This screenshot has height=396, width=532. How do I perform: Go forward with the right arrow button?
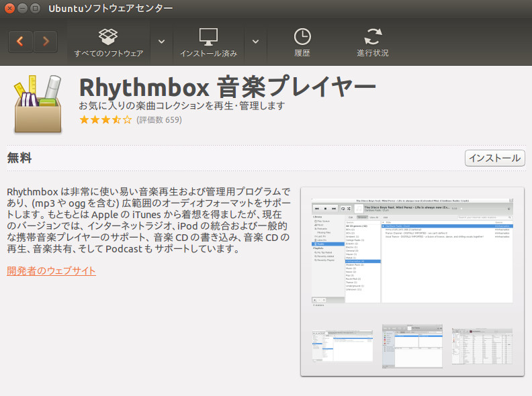pos(46,42)
